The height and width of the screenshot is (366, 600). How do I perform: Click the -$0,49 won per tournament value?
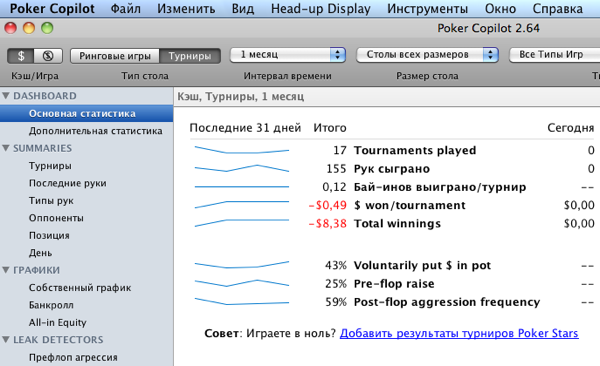tap(328, 205)
